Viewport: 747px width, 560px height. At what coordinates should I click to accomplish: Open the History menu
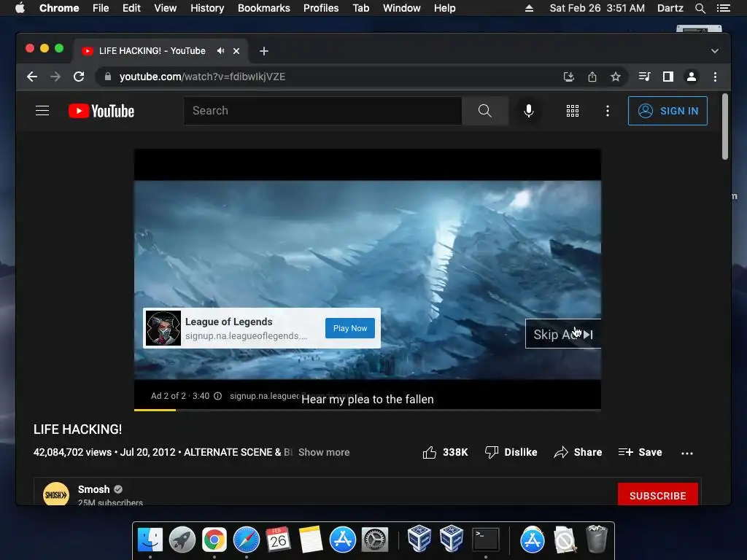(207, 8)
